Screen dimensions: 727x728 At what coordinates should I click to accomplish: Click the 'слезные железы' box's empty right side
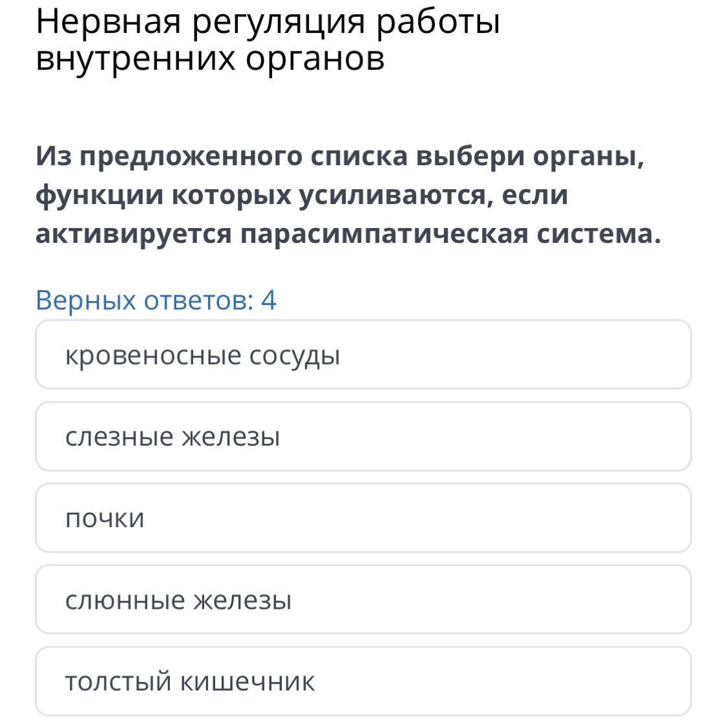click(551, 437)
